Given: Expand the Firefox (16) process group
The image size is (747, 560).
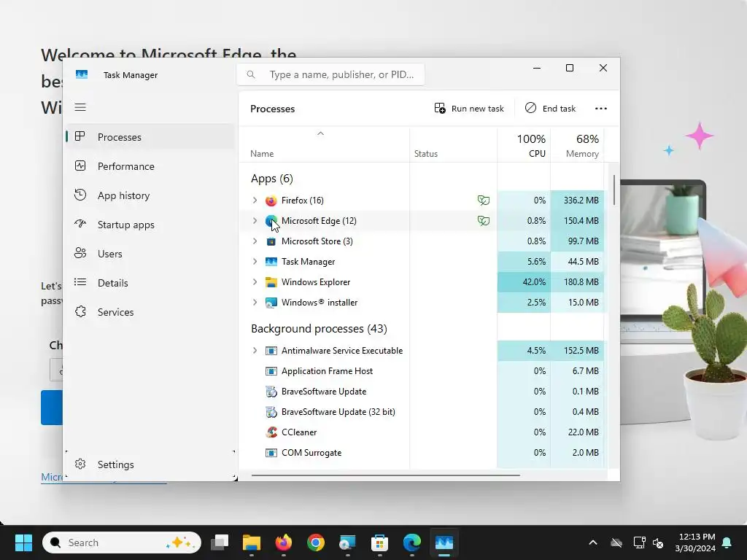Looking at the screenshot, I should pyautogui.click(x=255, y=201).
